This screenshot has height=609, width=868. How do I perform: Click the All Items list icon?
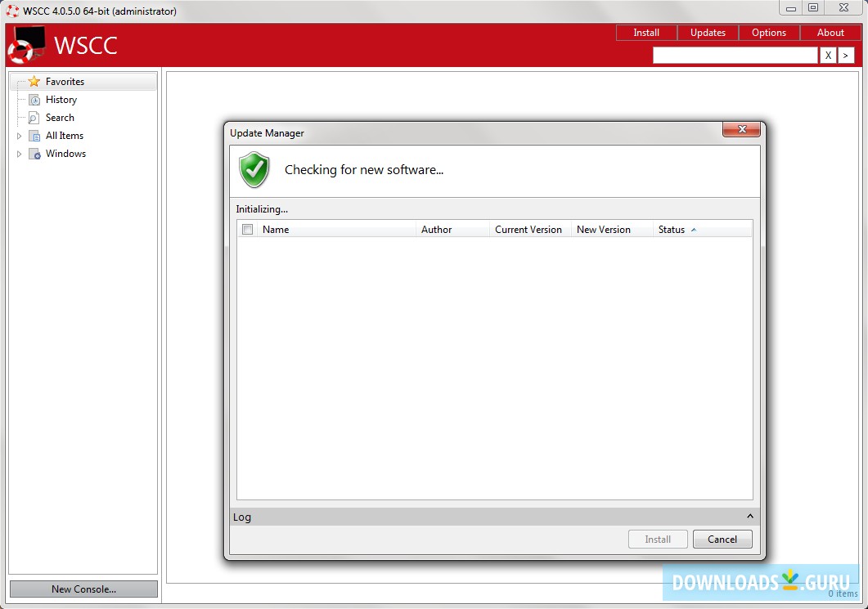(34, 135)
